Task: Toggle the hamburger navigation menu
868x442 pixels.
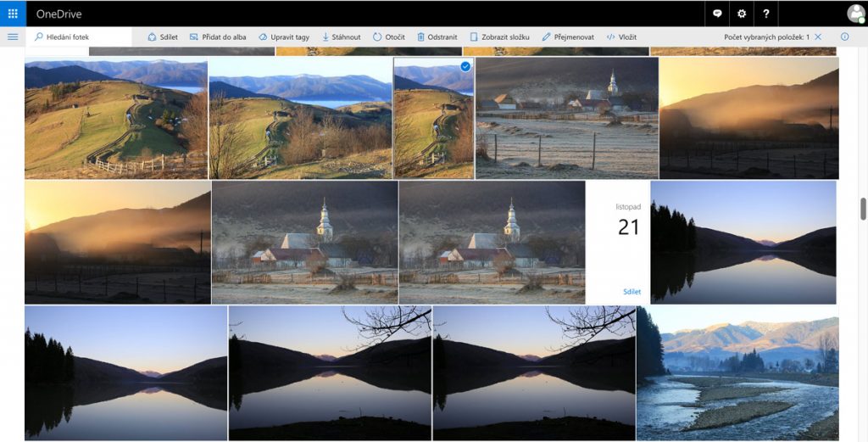Action: [13, 36]
